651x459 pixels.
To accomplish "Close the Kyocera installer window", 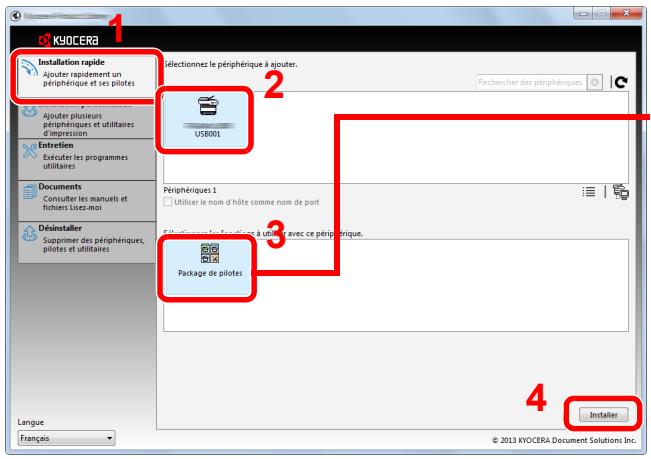I will coord(626,13).
